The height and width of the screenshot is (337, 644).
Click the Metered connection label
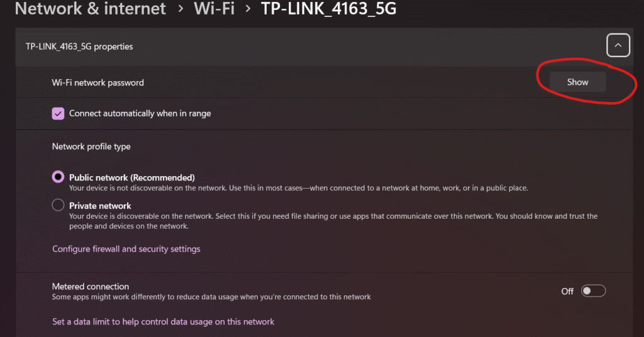pyautogui.click(x=91, y=287)
